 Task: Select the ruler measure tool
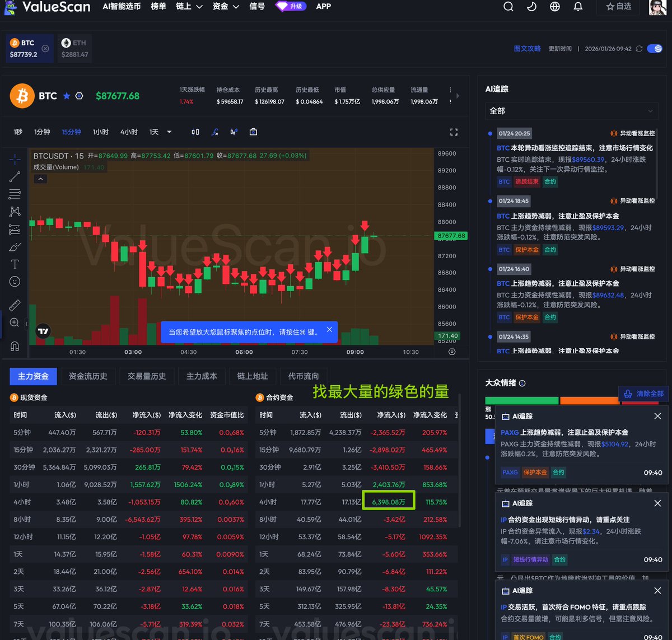pos(15,305)
